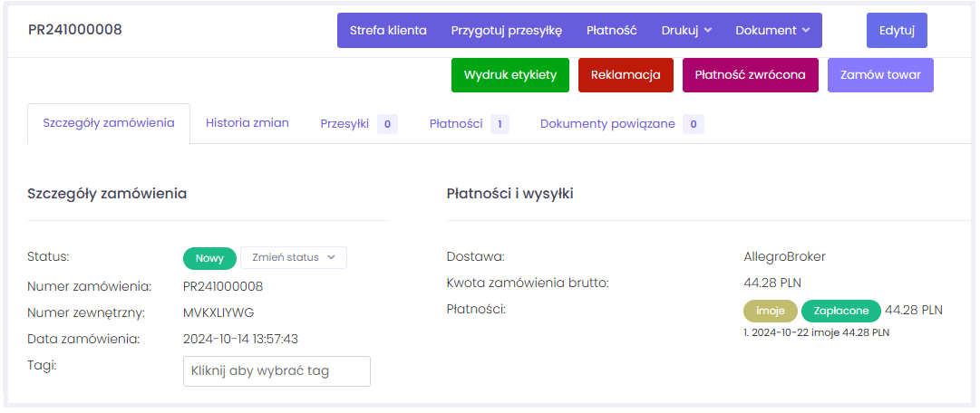The height and width of the screenshot is (413, 980).
Task: Switch to Historia zmian tab
Action: 247,123
